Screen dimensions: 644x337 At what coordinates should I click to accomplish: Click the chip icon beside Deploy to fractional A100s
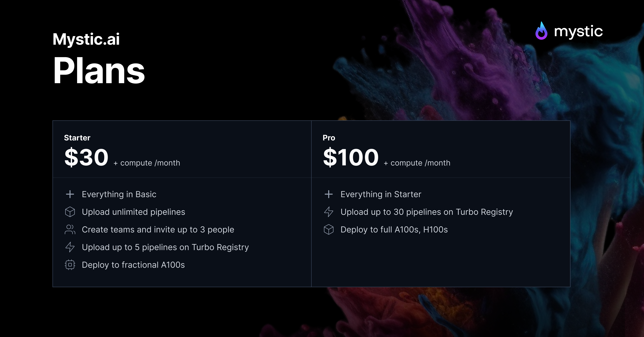click(x=70, y=265)
